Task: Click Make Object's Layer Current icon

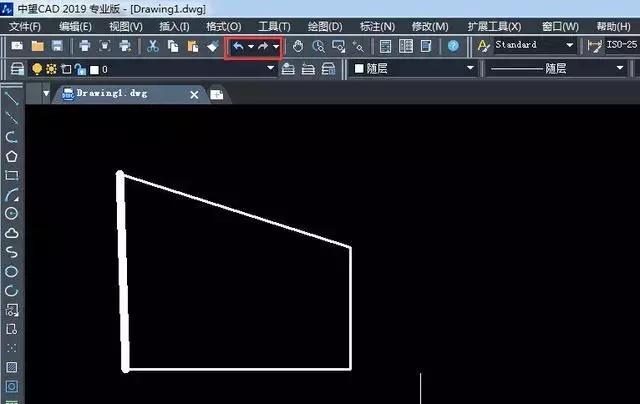Action: tap(288, 69)
